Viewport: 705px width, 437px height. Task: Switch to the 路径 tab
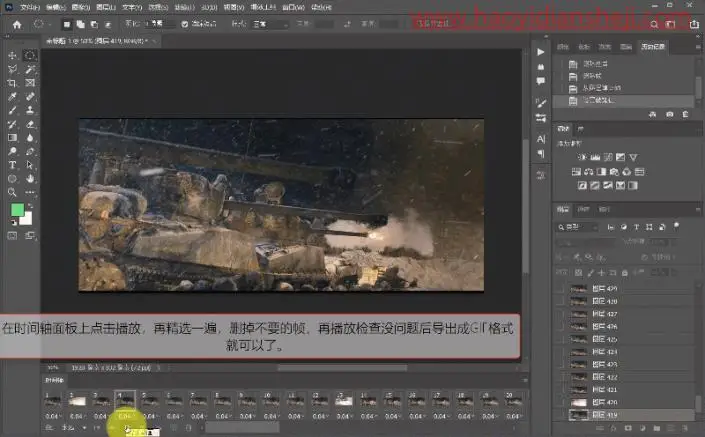(x=604, y=209)
